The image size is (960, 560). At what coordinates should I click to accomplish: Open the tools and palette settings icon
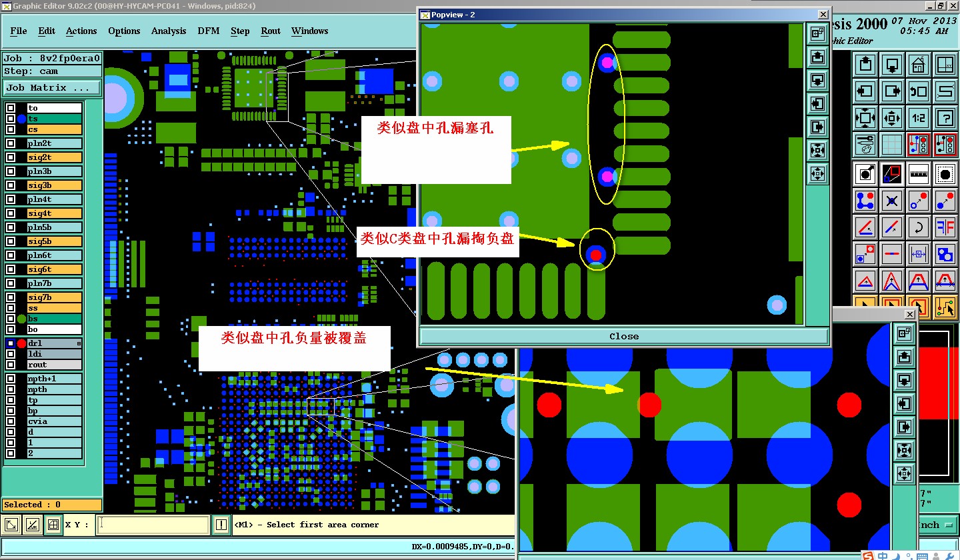[x=865, y=144]
